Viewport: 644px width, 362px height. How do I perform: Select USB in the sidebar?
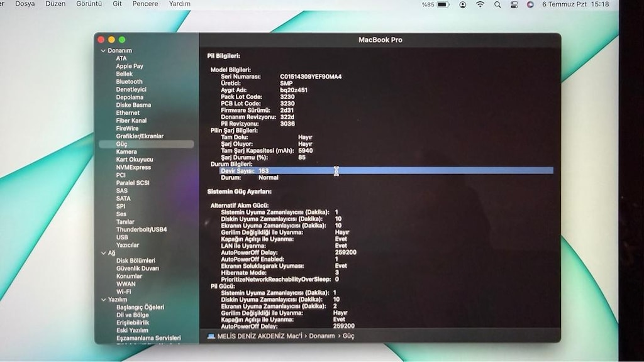pyautogui.click(x=121, y=237)
